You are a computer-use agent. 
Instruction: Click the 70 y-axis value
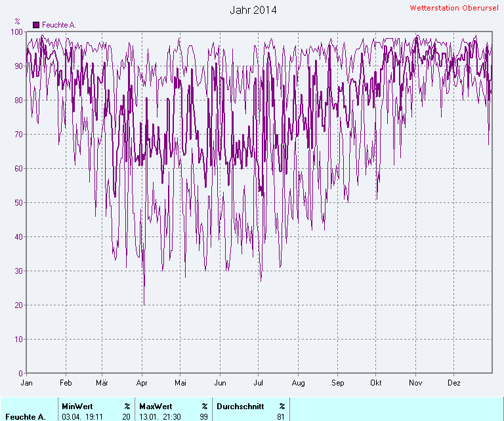18,134
